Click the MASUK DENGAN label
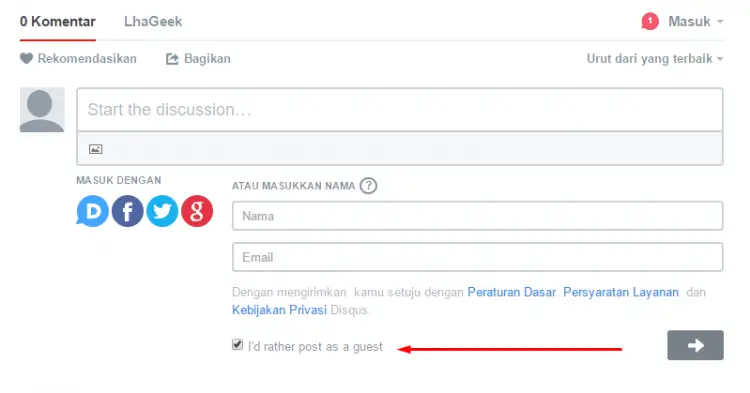Viewport: 750px width, 393px height. pos(119,180)
